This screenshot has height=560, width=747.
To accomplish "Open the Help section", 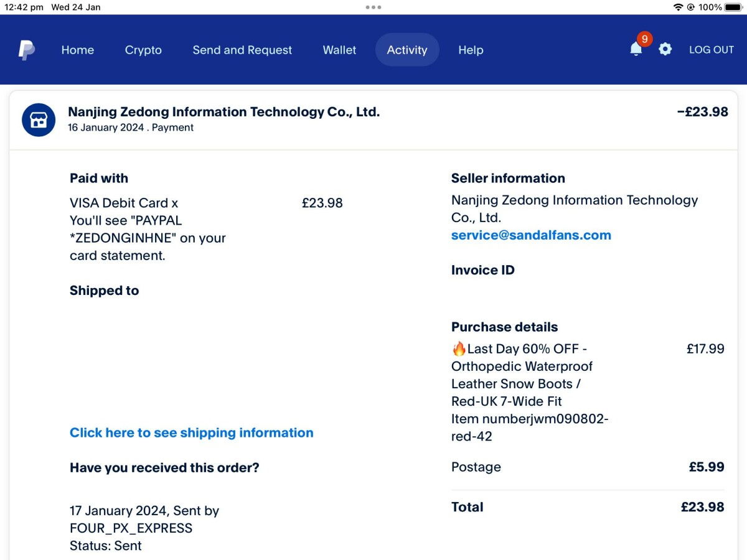I will pos(471,50).
